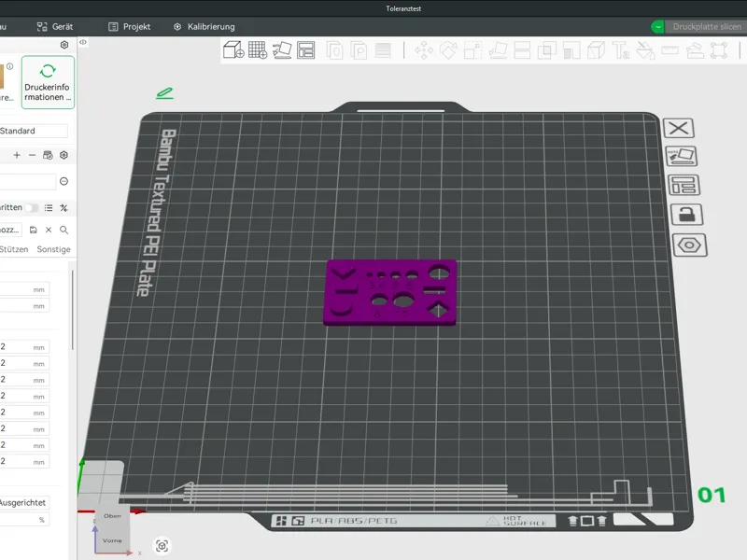Click the Oben face of the view cube
The height and width of the screenshot is (560, 747).
point(112,516)
